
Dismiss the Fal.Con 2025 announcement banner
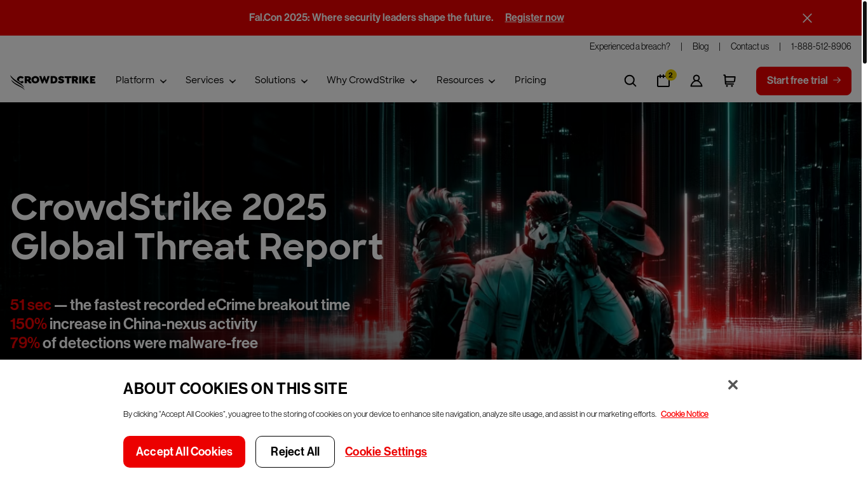coord(807,18)
